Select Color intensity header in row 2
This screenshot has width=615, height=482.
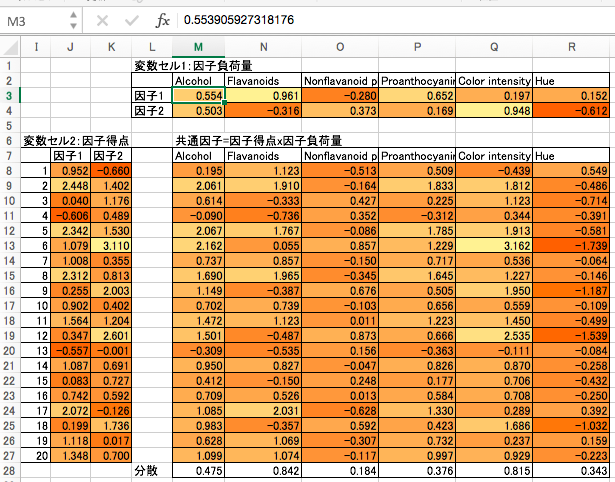(494, 81)
